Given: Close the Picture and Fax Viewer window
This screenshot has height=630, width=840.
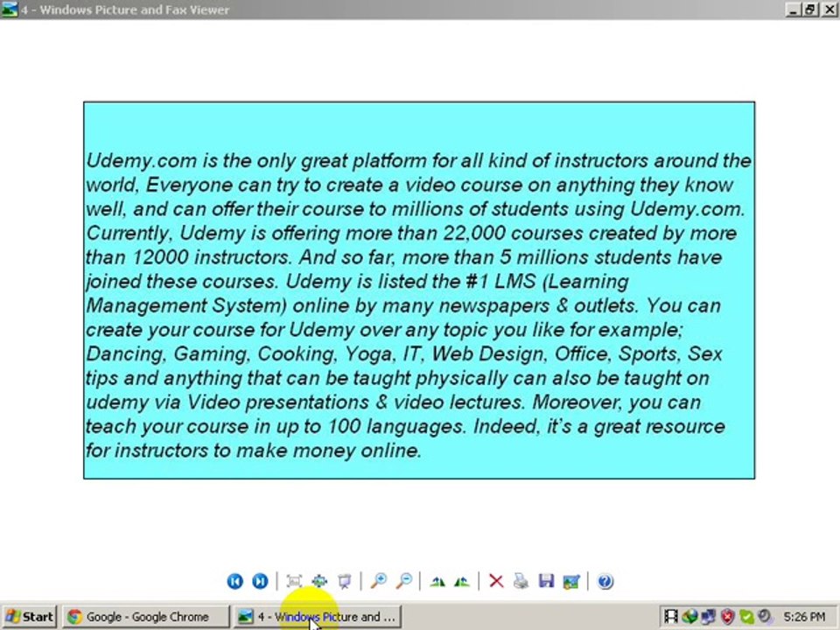Looking at the screenshot, I should click(x=829, y=10).
